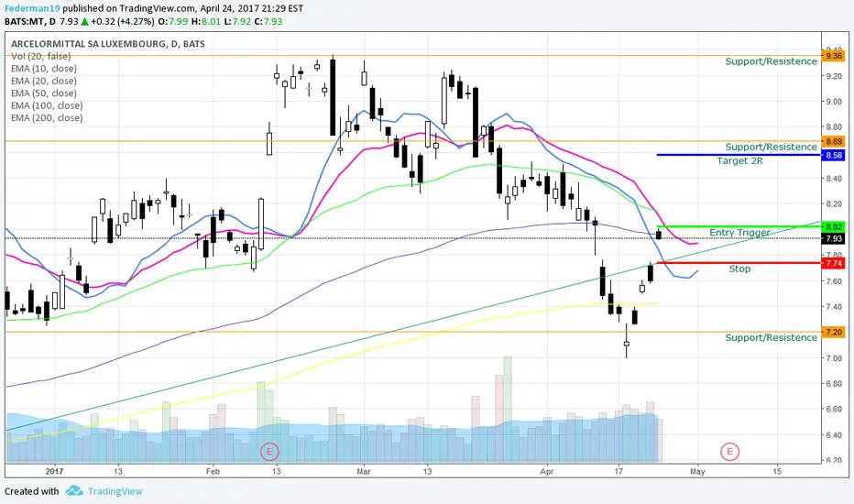Click the blue 8.58 target price tag
Image resolution: width=854 pixels, height=504 pixels.
833,155
